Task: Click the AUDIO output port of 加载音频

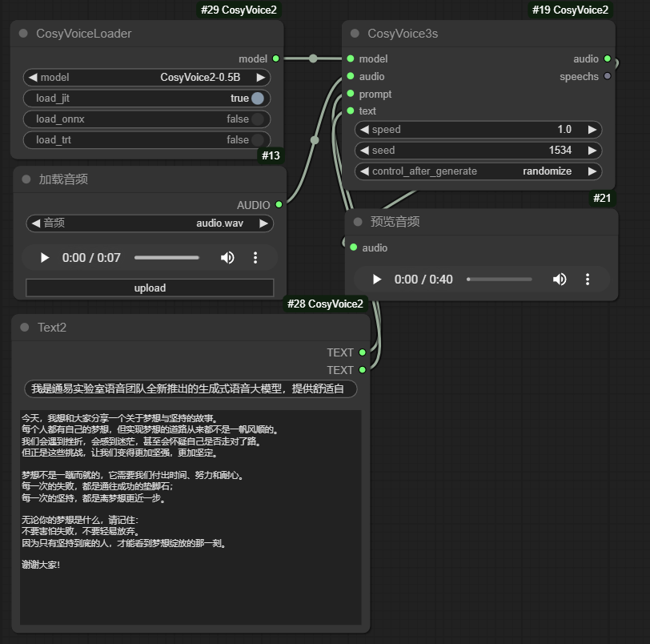Action: (x=279, y=204)
